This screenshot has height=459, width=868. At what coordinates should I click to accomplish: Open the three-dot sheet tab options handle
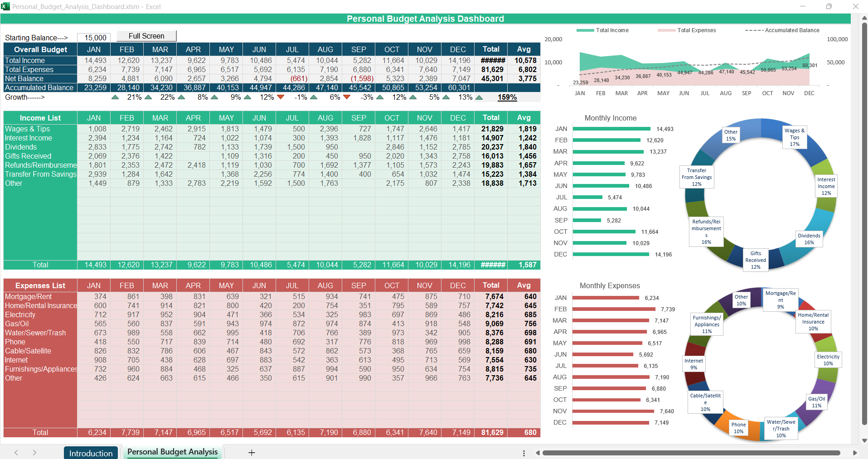pyautogui.click(x=524, y=453)
